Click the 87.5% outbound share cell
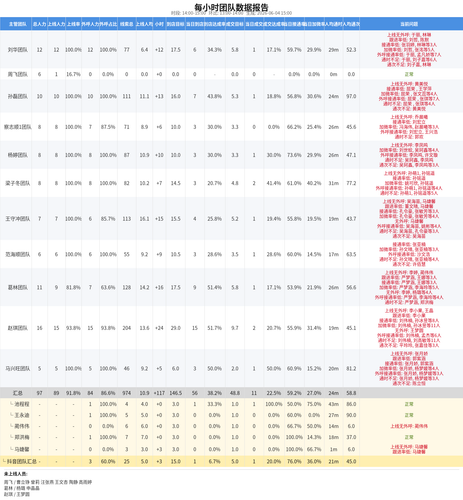 [x=108, y=127]
